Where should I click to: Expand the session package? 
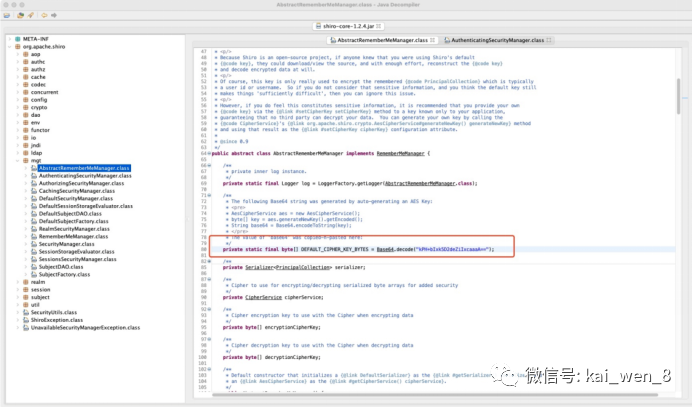pyautogui.click(x=18, y=289)
